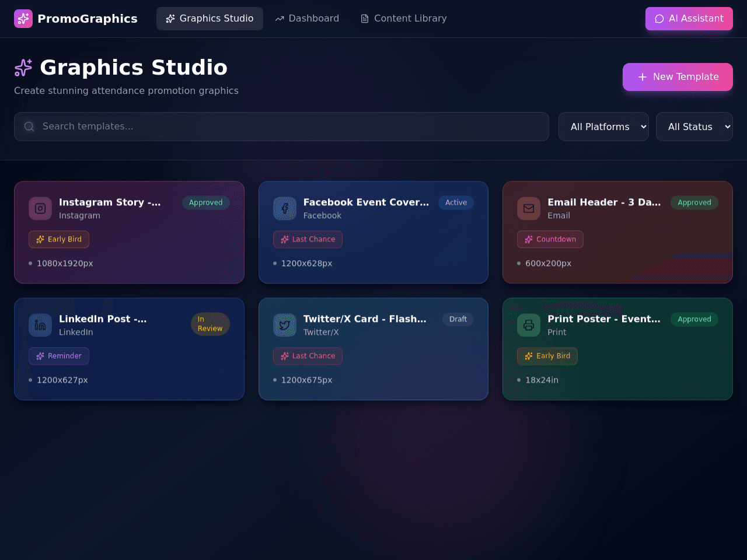Screen dimensions: 747x560
Task: Click the magnifier icon in the search box
Action: tap(29, 127)
